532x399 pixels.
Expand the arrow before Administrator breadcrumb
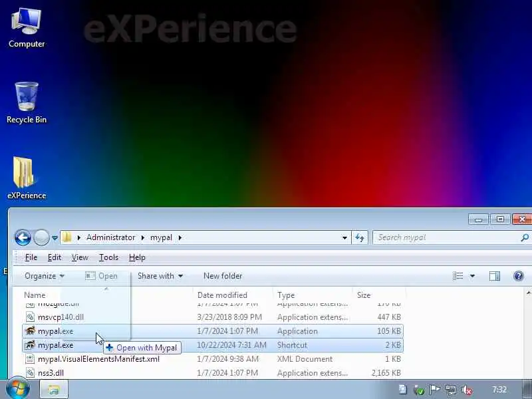click(x=78, y=237)
